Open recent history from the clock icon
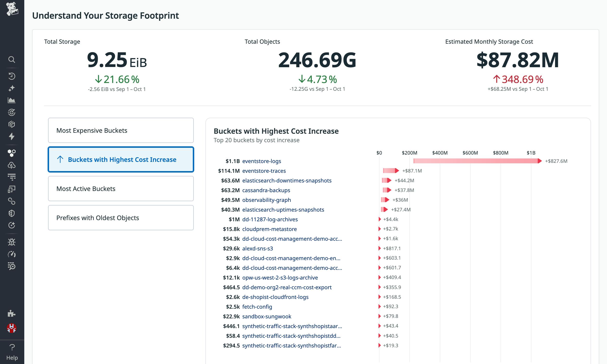Viewport: 607px width, 364px height. [x=12, y=76]
